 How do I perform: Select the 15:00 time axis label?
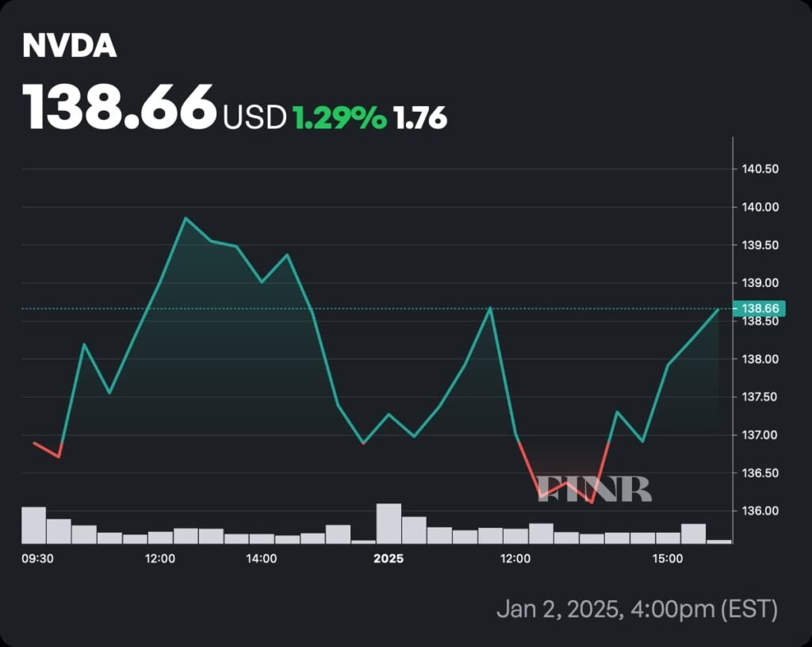point(668,559)
